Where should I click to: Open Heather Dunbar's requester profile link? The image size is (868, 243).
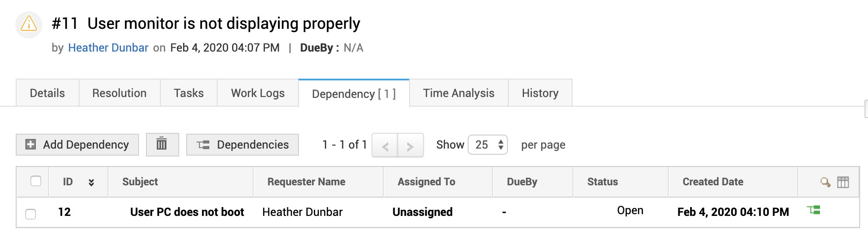tap(108, 48)
